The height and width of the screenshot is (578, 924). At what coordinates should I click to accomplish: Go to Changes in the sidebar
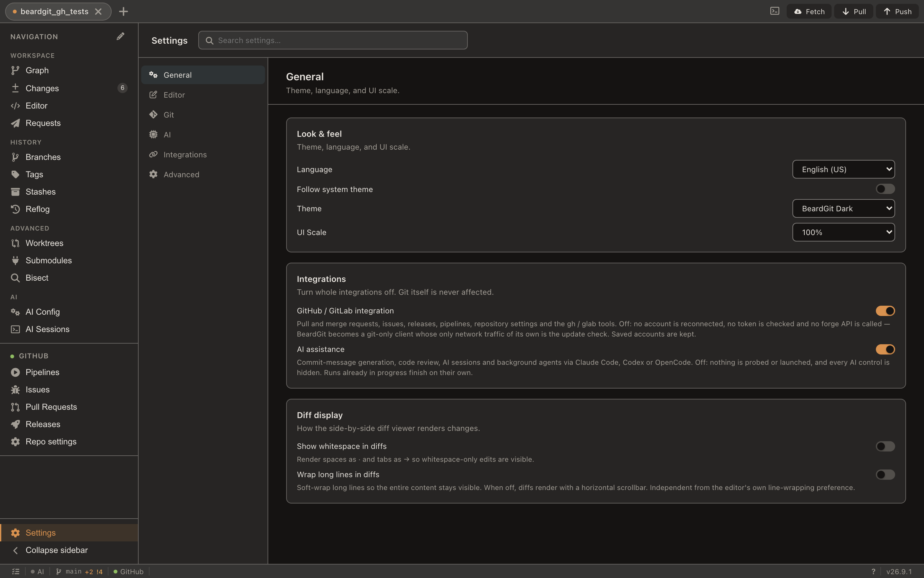(x=69, y=88)
